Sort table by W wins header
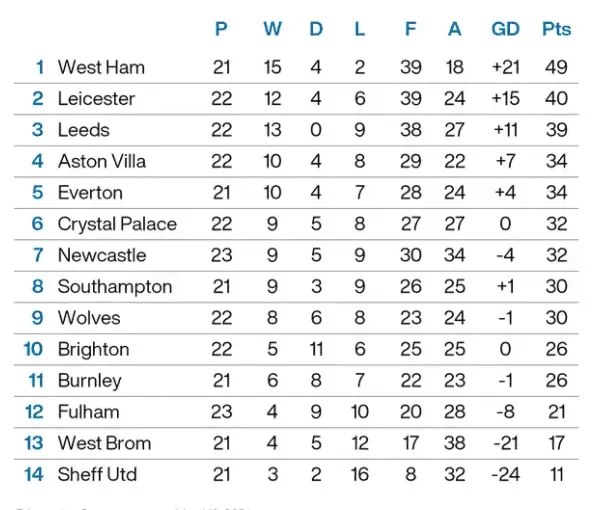Image resolution: width=611 pixels, height=510 pixels. point(272,29)
